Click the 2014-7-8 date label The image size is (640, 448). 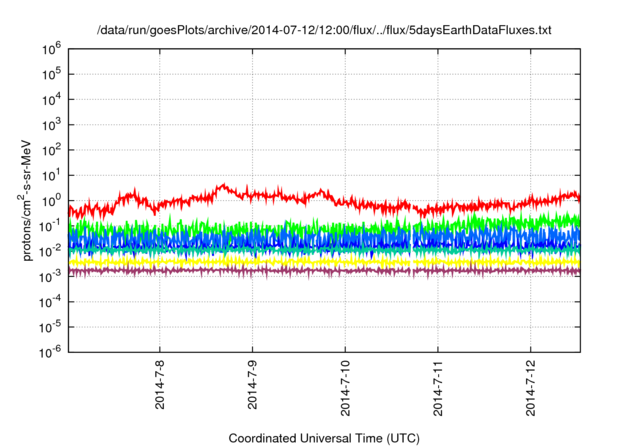click(160, 384)
